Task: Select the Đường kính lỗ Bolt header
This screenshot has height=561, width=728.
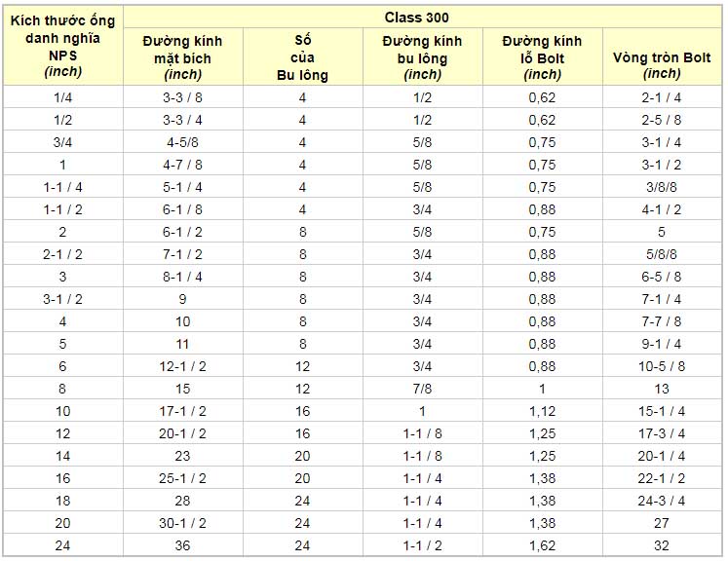Action: [542, 57]
